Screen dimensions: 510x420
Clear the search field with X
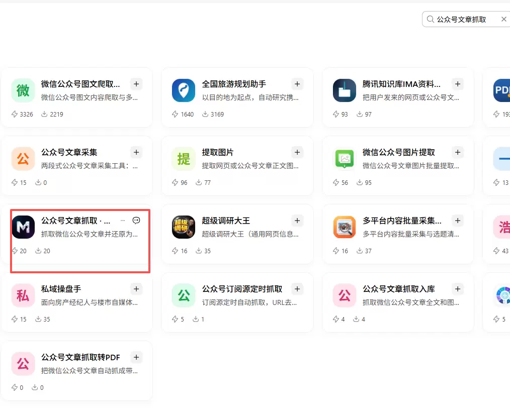point(503,19)
